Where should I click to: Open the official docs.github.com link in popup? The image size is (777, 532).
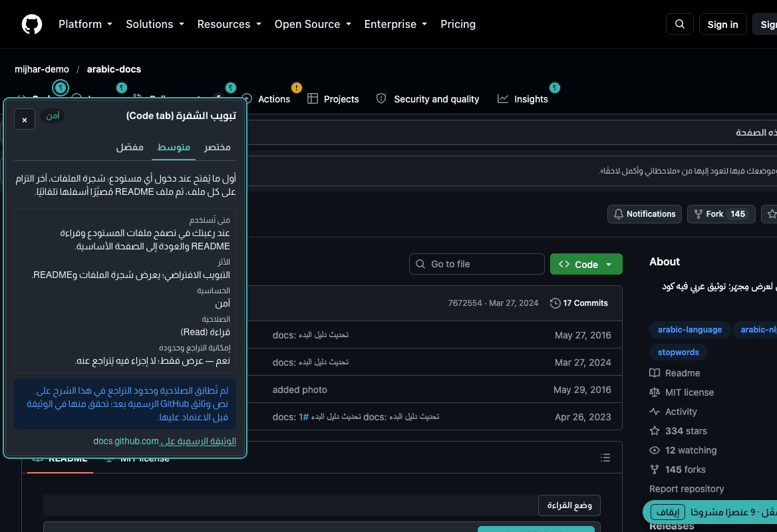click(x=164, y=441)
